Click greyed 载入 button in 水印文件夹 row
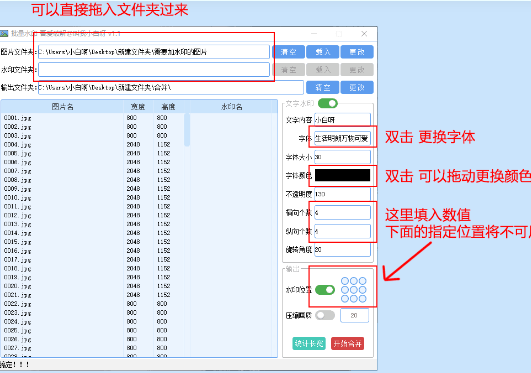Image resolution: width=531 pixels, height=373 pixels. pyautogui.click(x=322, y=70)
